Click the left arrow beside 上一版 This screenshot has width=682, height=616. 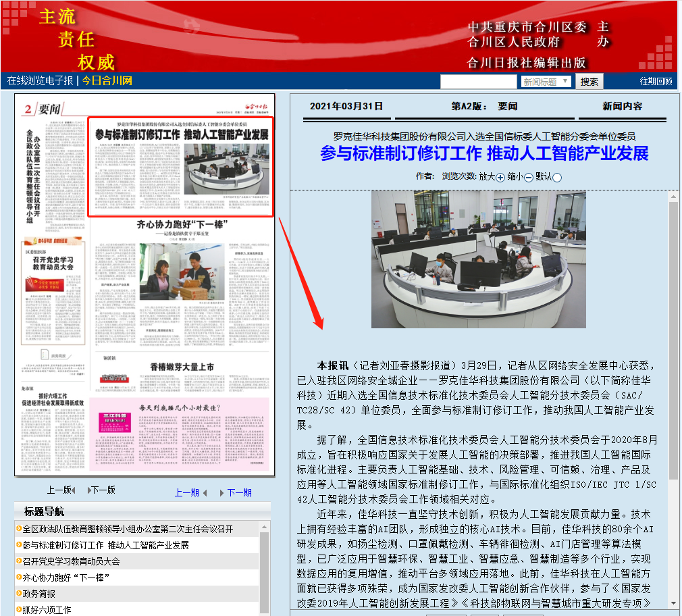click(x=74, y=490)
